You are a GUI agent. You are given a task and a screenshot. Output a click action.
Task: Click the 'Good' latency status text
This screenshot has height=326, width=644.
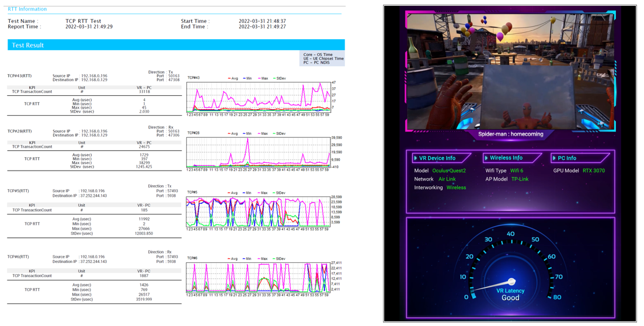[x=510, y=298]
